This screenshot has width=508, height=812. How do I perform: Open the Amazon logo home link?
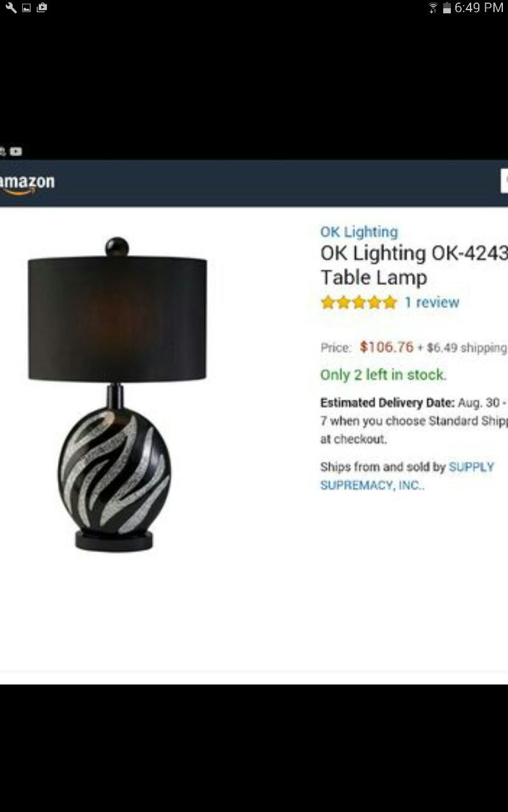[27, 183]
